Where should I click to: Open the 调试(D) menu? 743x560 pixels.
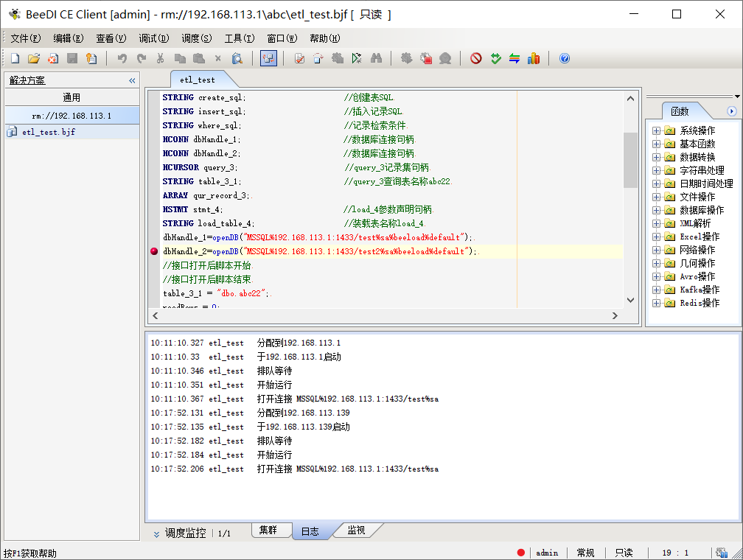153,38
